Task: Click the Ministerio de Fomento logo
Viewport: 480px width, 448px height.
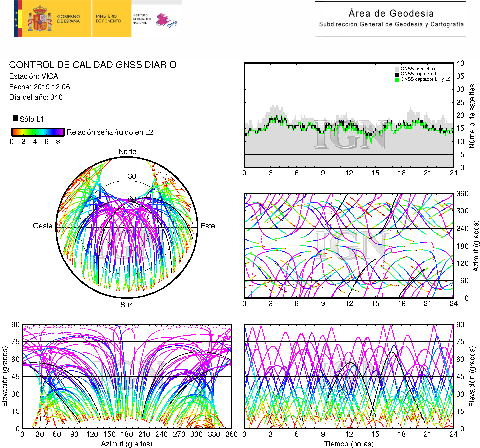Action: click(108, 19)
